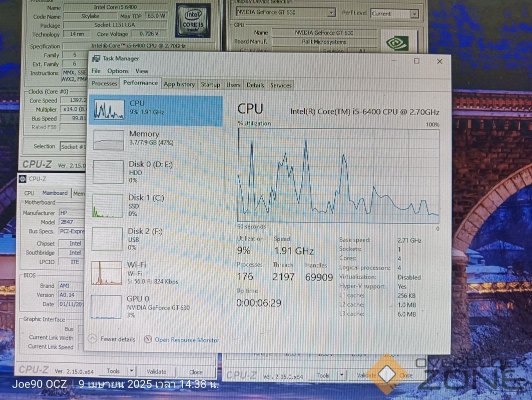
Task: Open Resource Monitor link
Action: [x=187, y=340]
